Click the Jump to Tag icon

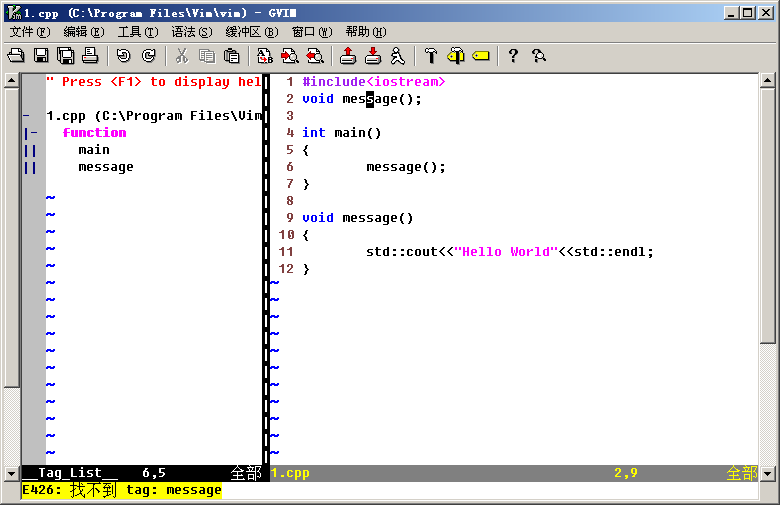pyautogui.click(x=481, y=55)
